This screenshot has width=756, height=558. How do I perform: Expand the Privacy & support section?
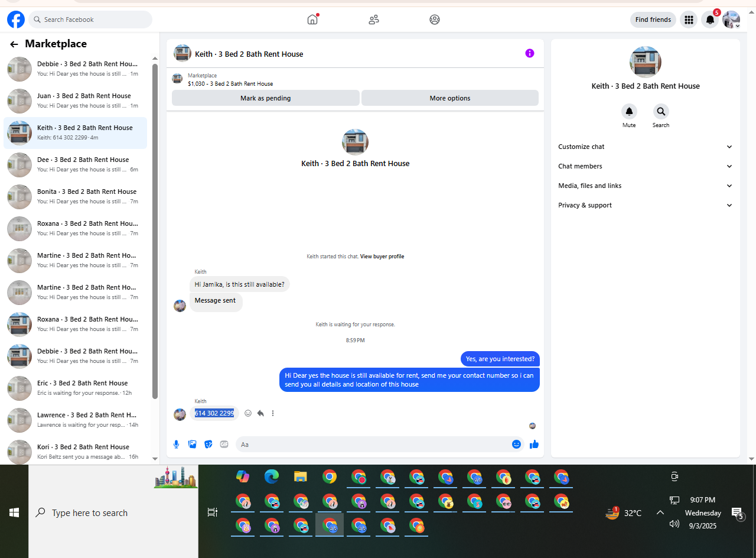point(646,205)
